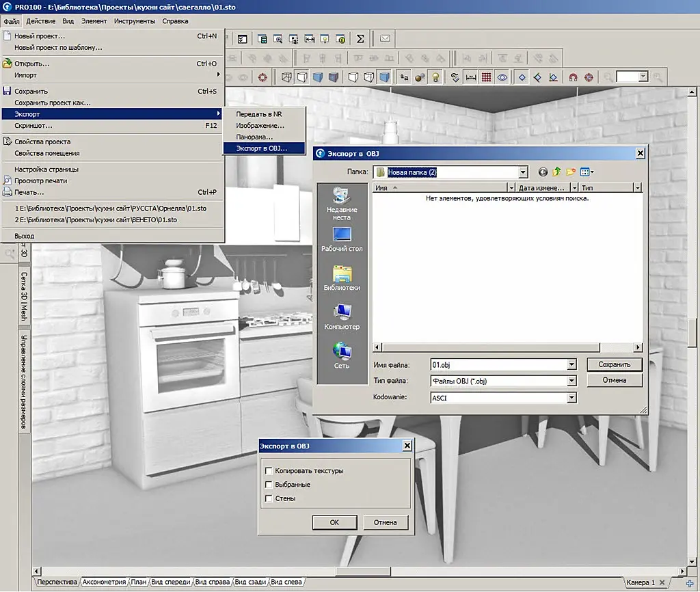Open the zoom level dropdown in toolbar

click(643, 77)
